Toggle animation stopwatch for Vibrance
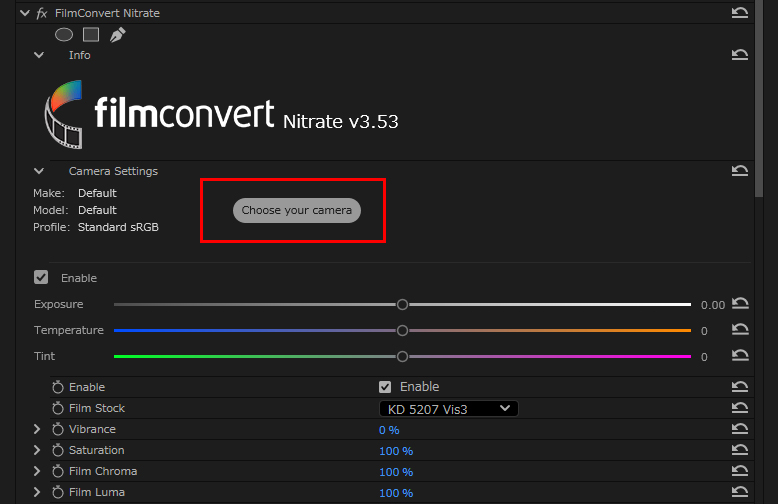The image size is (778, 504). (58, 429)
